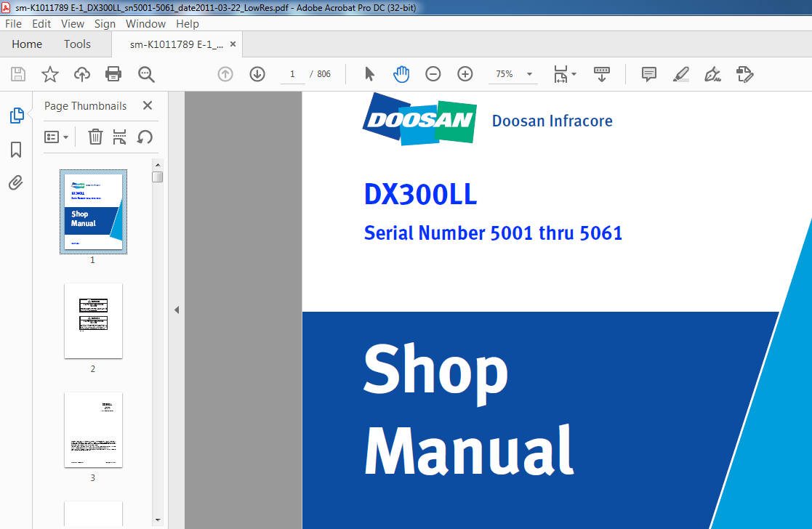Switch to the Home tab
This screenshot has width=812, height=529.
[x=27, y=44]
